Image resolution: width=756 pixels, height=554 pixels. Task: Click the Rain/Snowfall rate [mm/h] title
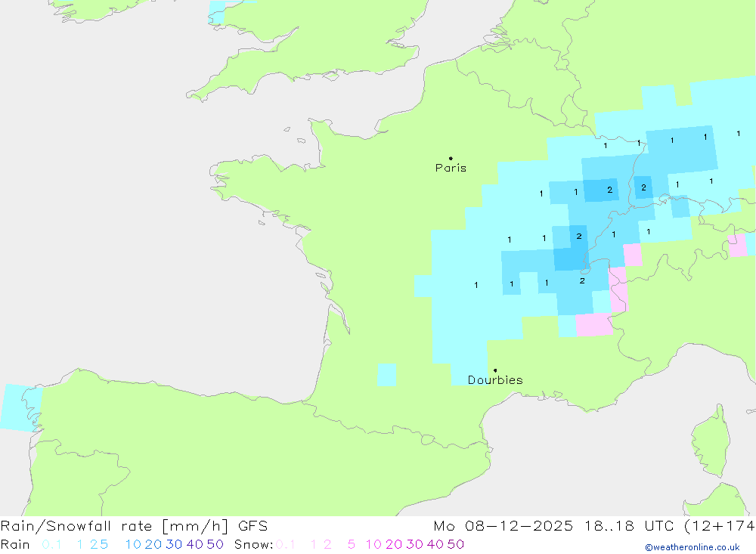point(114,525)
